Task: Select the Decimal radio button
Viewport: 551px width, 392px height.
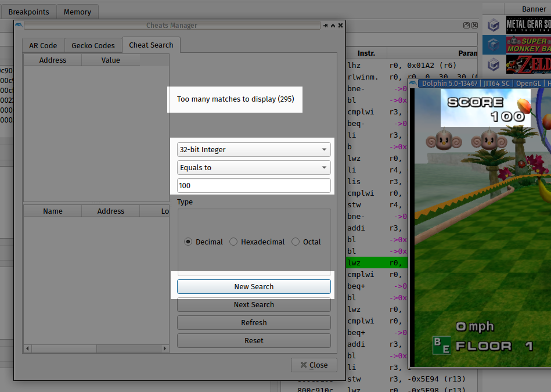Action: [x=188, y=242]
